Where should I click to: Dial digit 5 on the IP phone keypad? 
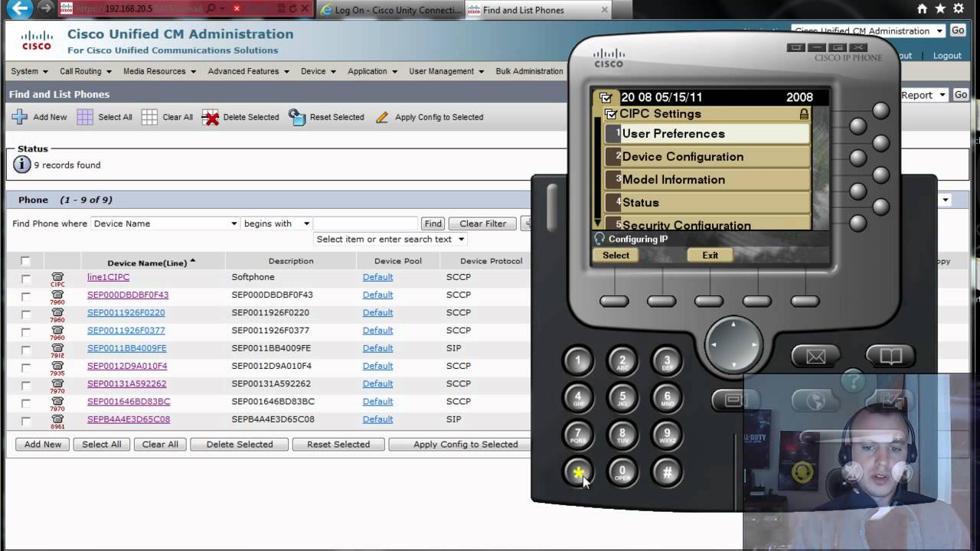[622, 398]
